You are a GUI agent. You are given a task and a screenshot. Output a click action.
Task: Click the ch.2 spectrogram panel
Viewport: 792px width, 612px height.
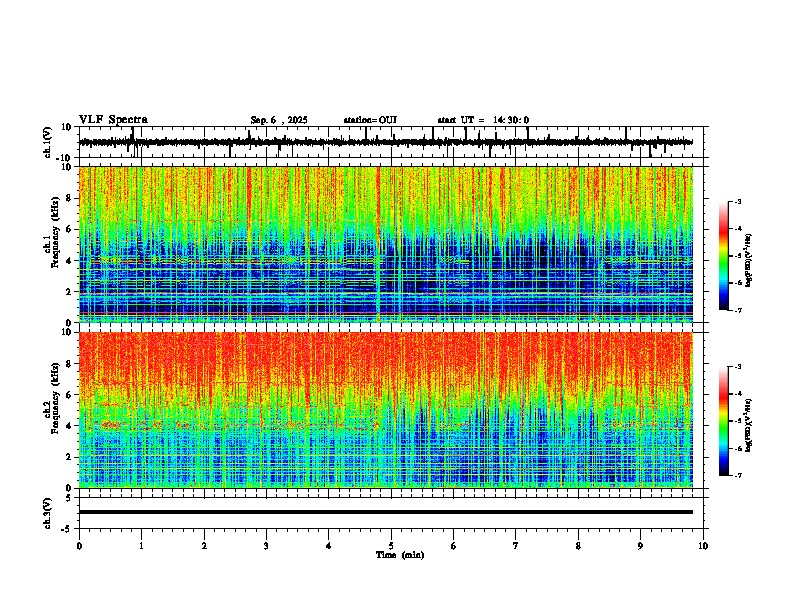pyautogui.click(x=386, y=410)
